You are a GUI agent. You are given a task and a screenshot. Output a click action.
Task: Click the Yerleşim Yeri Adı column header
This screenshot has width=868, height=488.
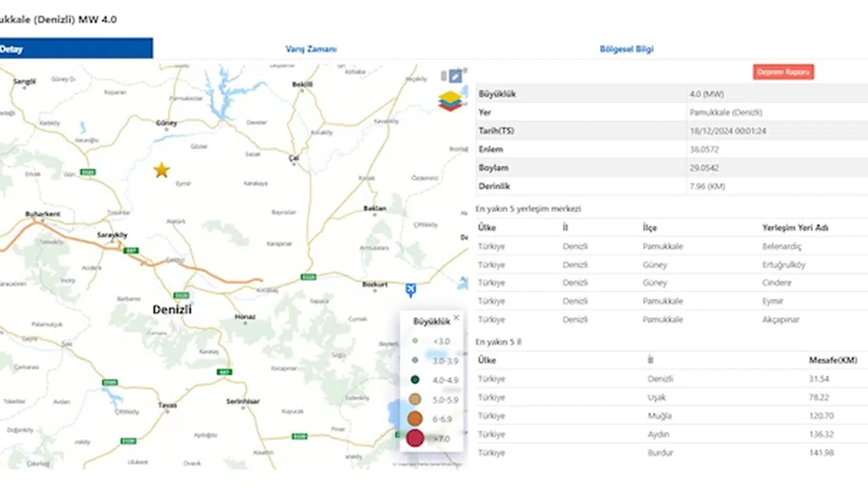coord(795,228)
